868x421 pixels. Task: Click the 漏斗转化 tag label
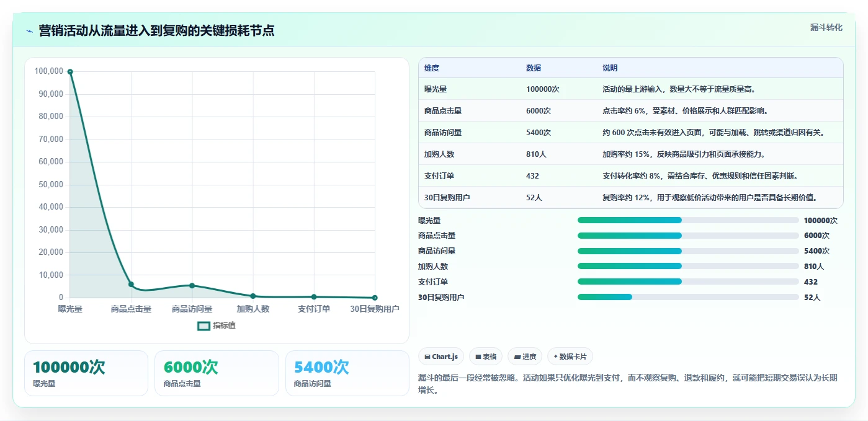coord(826,28)
